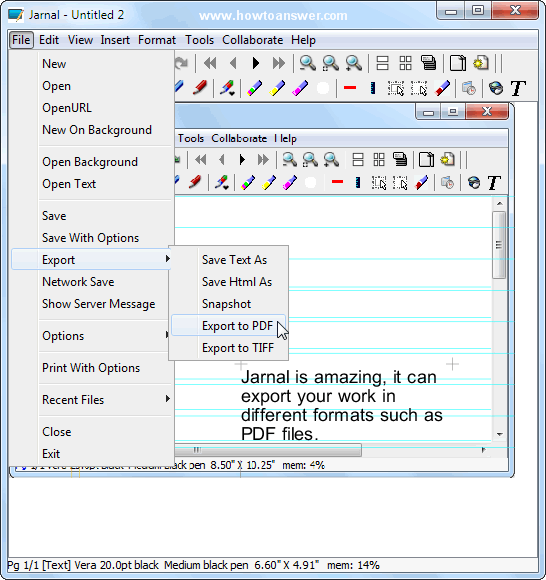Open the View menu in outer window
The width and height of the screenshot is (546, 580).
tap(80, 40)
